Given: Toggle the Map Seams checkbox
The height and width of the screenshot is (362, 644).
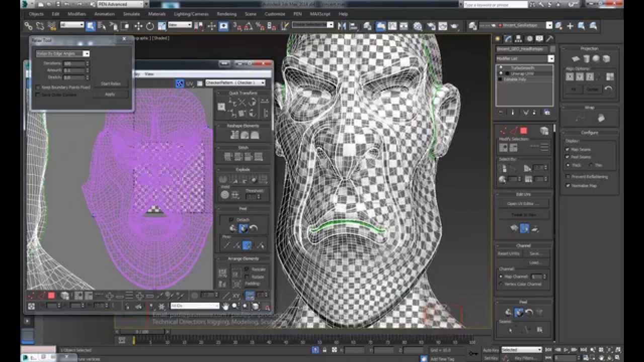Looking at the screenshot, I should [568, 149].
